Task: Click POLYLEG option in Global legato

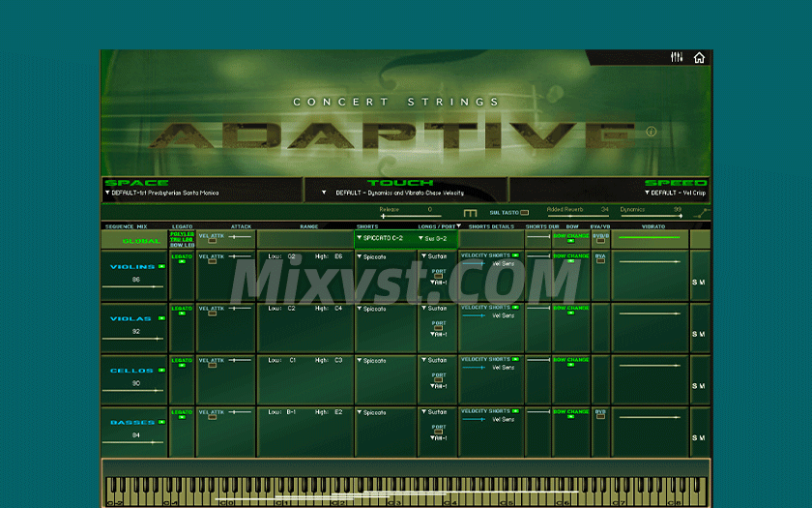Action: pos(182,234)
